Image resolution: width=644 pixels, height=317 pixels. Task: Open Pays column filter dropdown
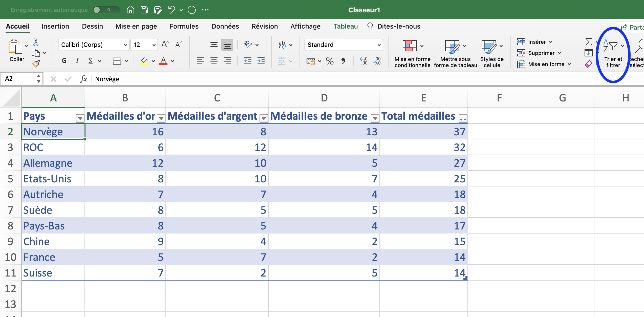80,118
